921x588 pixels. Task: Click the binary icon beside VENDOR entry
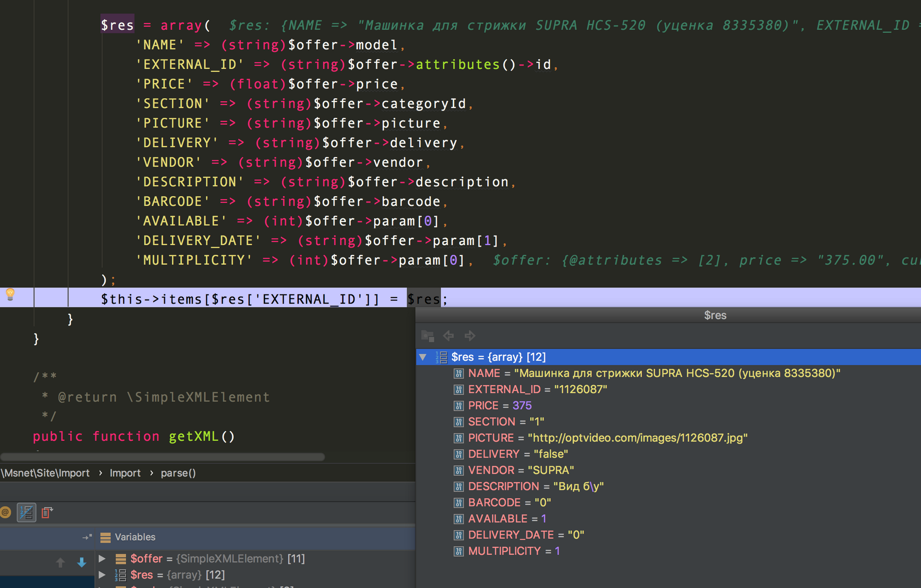[459, 470]
